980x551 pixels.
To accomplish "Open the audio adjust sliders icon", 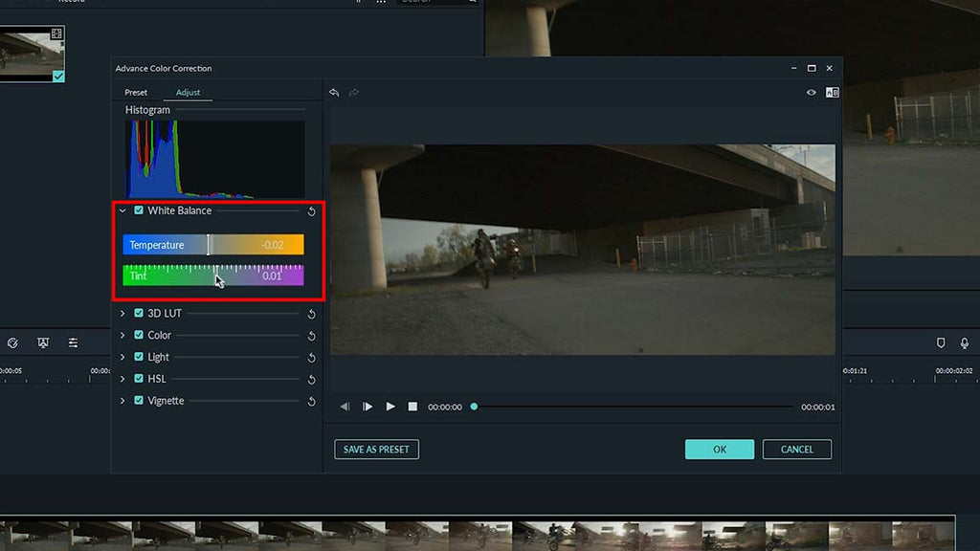I will point(73,342).
